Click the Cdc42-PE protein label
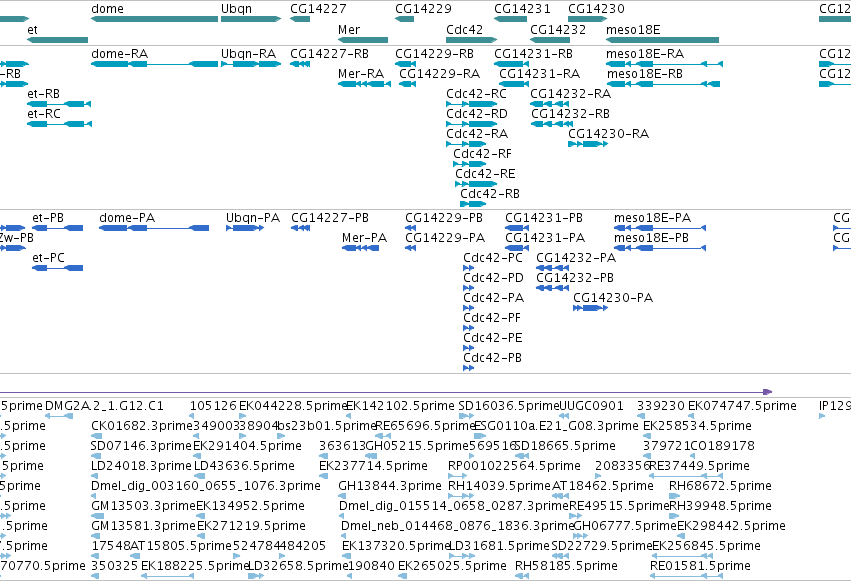This screenshot has width=851, height=581. coord(492,337)
